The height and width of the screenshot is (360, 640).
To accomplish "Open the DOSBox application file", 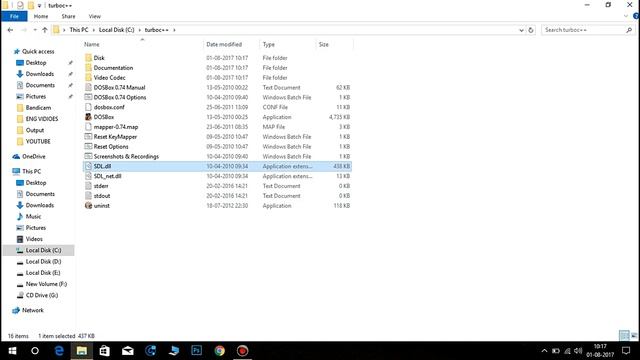I will [104, 117].
